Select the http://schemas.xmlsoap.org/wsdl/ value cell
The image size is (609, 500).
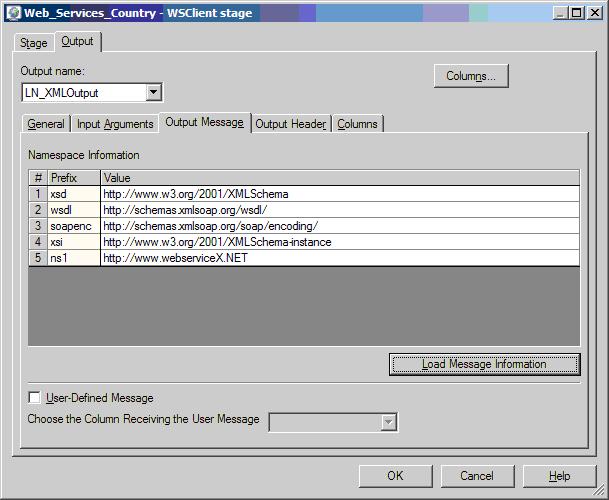point(340,210)
